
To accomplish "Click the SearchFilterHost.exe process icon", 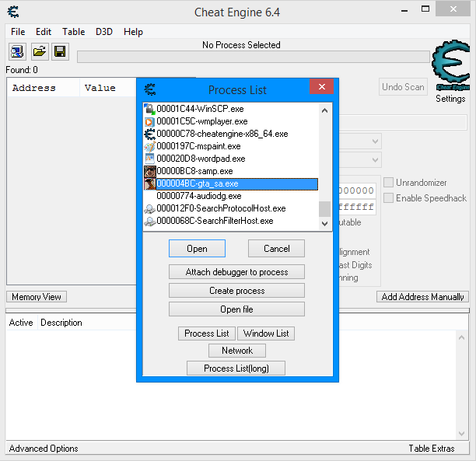I will tap(149, 222).
